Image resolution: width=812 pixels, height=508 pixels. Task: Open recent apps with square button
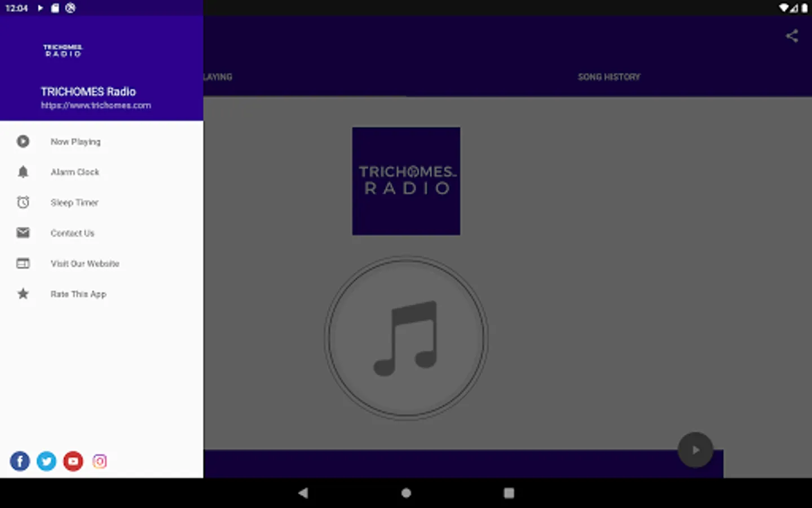[x=509, y=493]
